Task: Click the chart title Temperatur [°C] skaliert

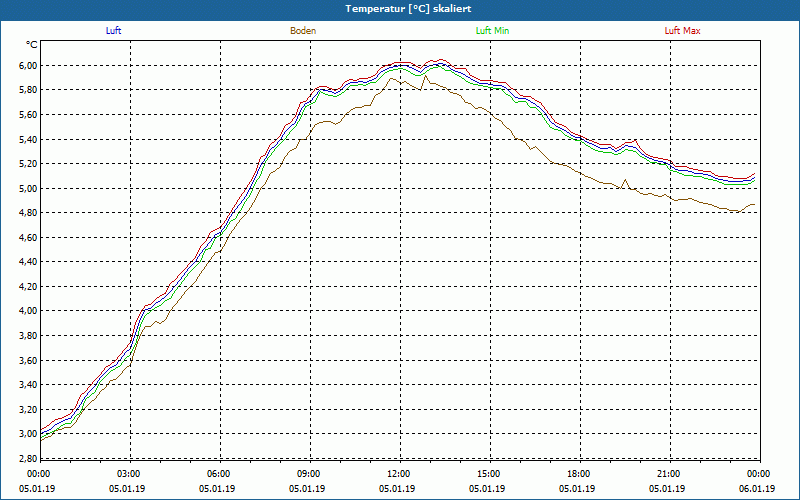Action: tap(408, 9)
